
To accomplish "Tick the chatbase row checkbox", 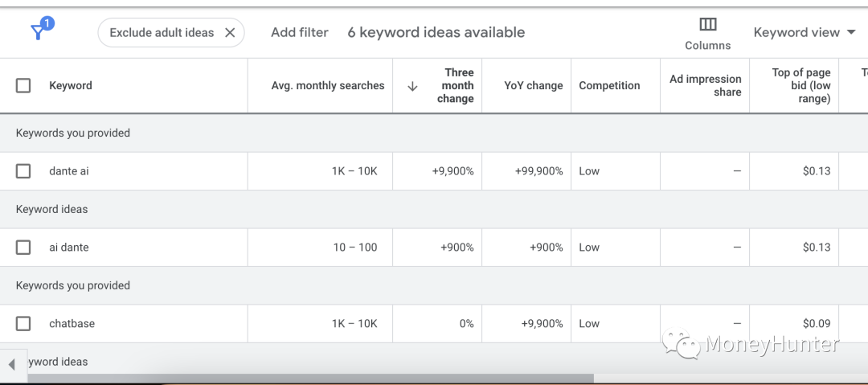I will [23, 323].
